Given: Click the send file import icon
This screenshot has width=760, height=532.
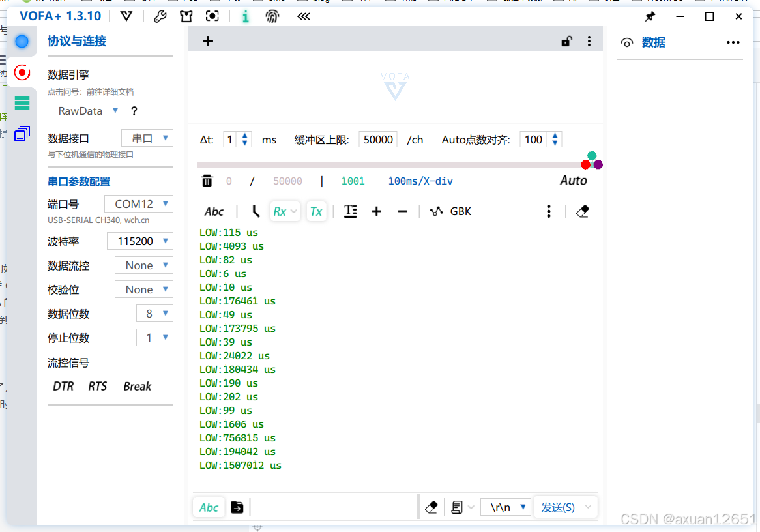Looking at the screenshot, I should 237,507.
